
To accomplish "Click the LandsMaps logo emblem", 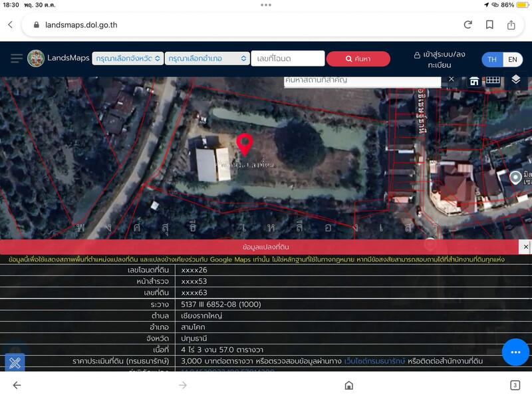I will coord(36,59).
